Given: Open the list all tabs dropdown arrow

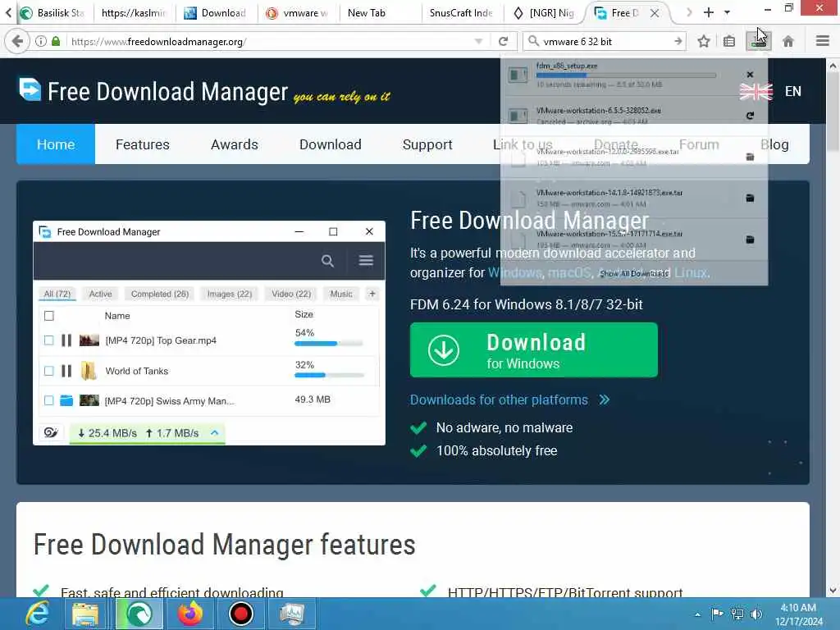Looking at the screenshot, I should [727, 12].
